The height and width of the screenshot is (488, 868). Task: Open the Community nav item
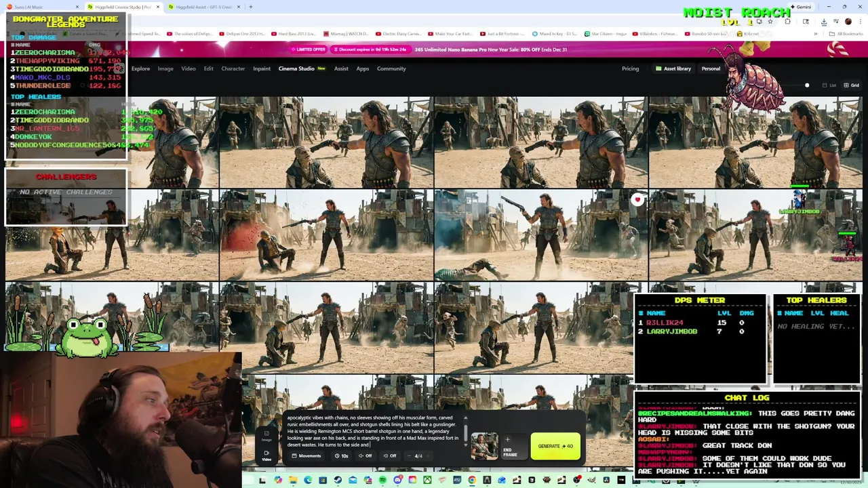(391, 68)
